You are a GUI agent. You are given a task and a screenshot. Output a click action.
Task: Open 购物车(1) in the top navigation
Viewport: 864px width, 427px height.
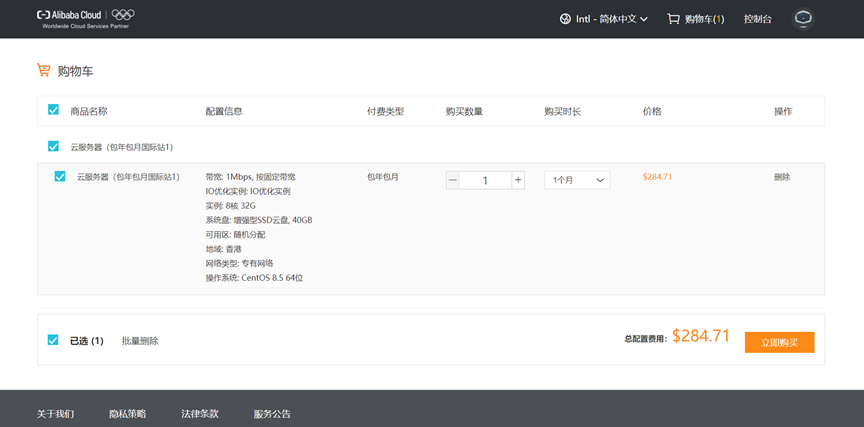point(704,19)
